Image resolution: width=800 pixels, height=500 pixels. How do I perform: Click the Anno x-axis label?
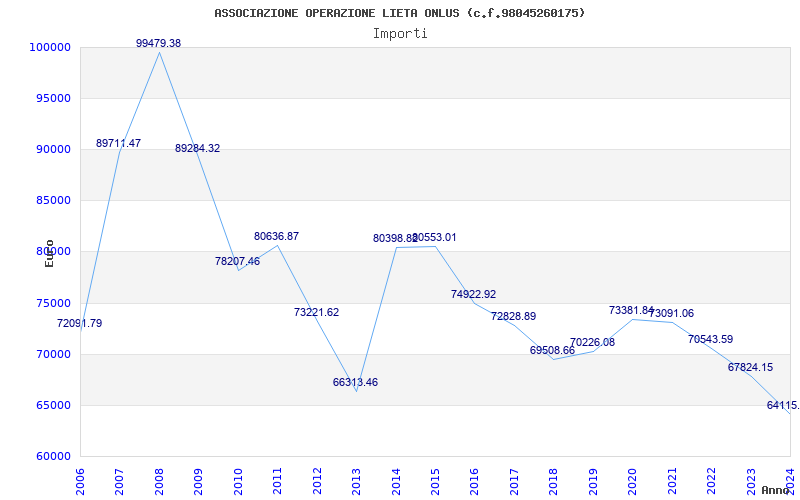click(x=776, y=490)
